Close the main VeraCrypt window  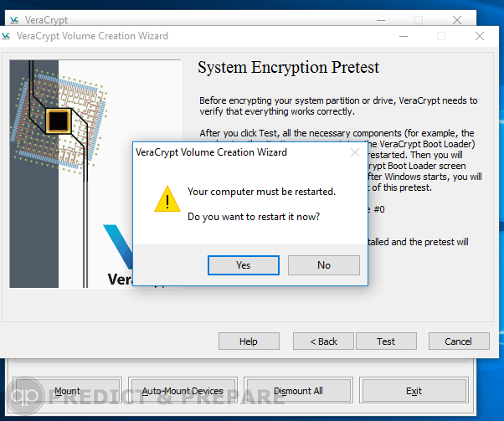coord(457,20)
